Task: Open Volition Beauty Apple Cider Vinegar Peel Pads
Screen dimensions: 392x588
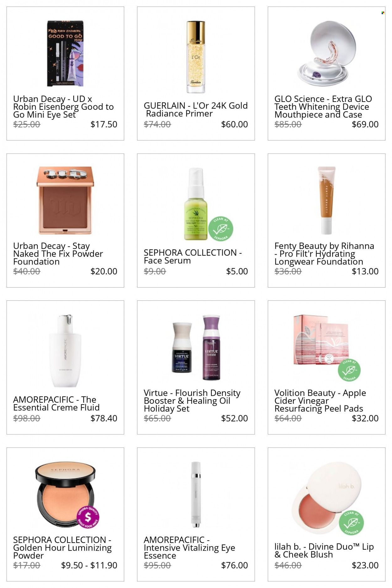Action: pyautogui.click(x=320, y=401)
